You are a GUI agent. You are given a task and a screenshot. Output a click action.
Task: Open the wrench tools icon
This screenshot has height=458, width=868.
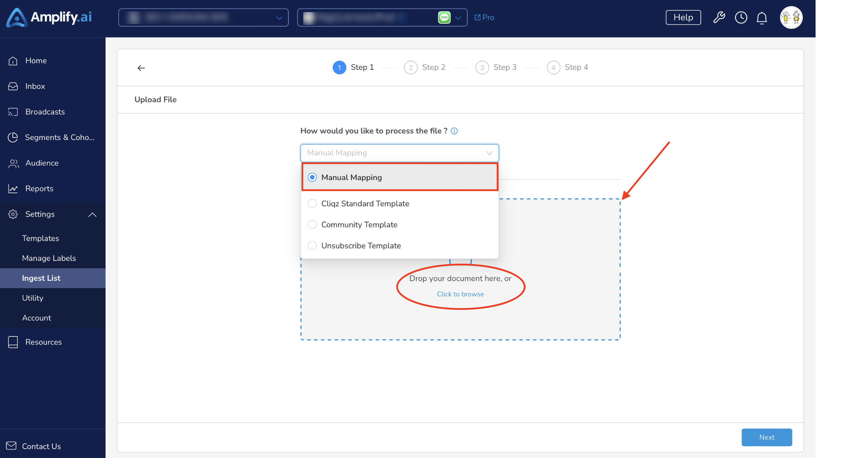(719, 17)
